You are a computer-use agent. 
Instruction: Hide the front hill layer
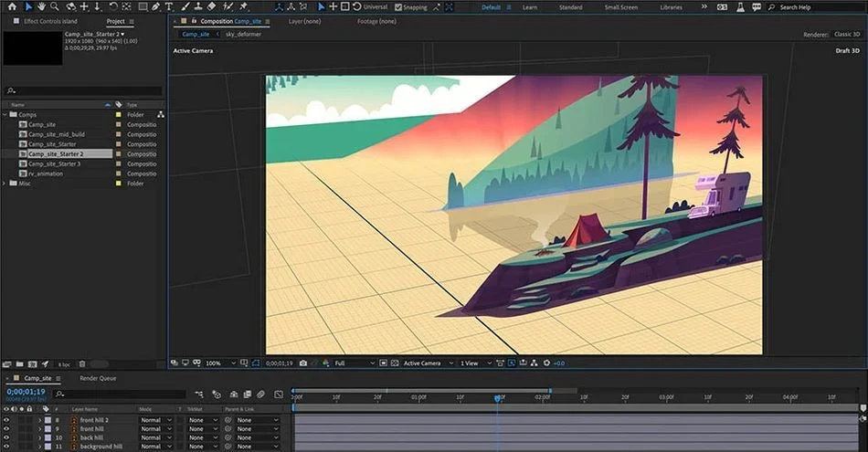pyautogui.click(x=6, y=429)
